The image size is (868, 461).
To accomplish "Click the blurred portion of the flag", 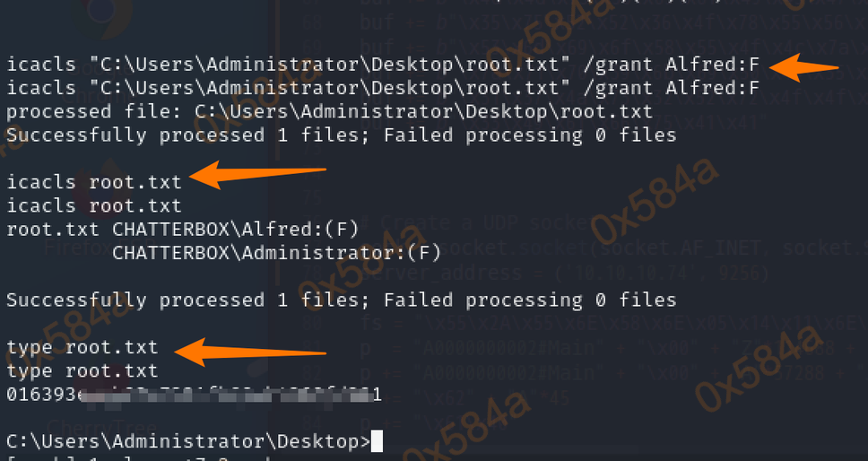I will 224,395.
